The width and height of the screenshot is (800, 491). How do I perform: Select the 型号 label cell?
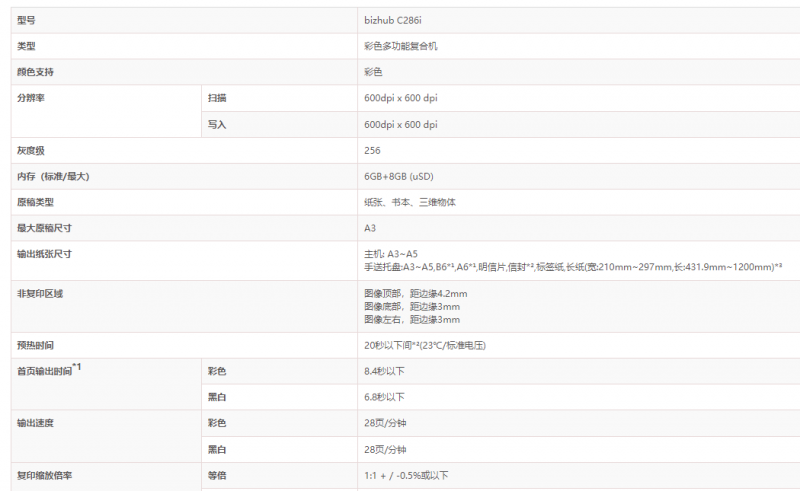point(26,20)
